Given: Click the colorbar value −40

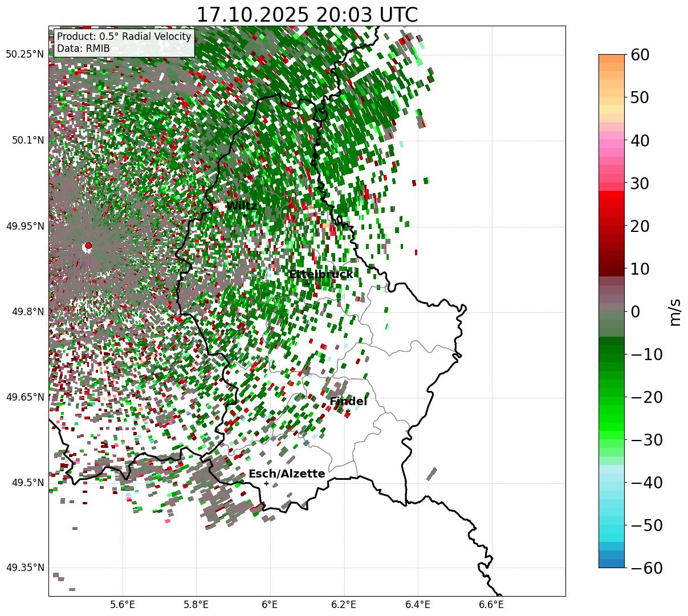Looking at the screenshot, I should tap(646, 483).
